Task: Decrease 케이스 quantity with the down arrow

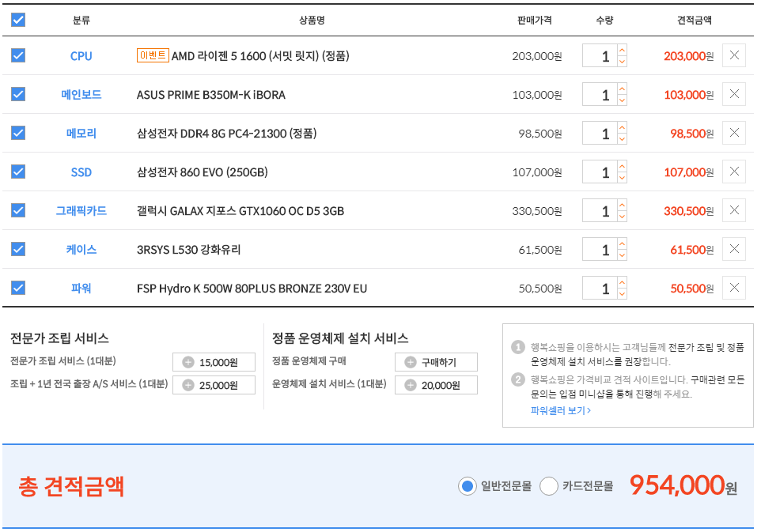Action: coord(622,255)
